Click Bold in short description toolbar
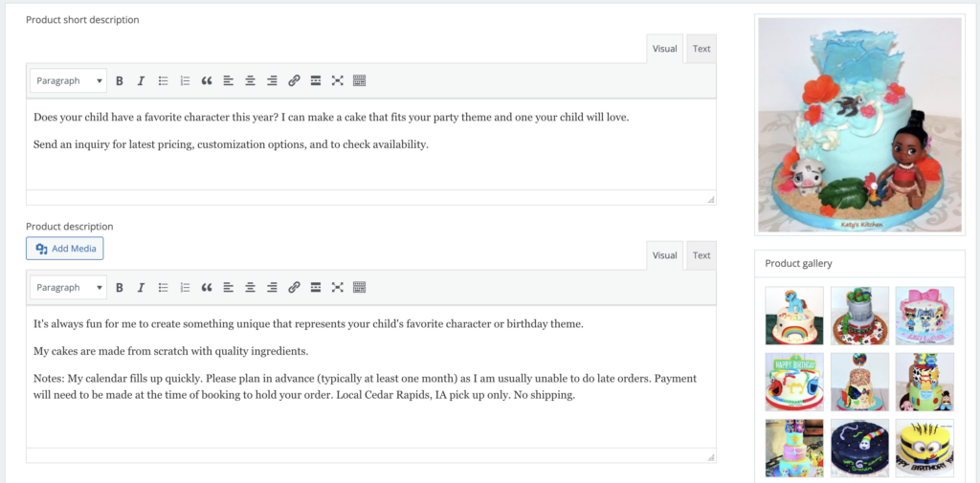Screen dimensions: 980x483 click(120, 81)
